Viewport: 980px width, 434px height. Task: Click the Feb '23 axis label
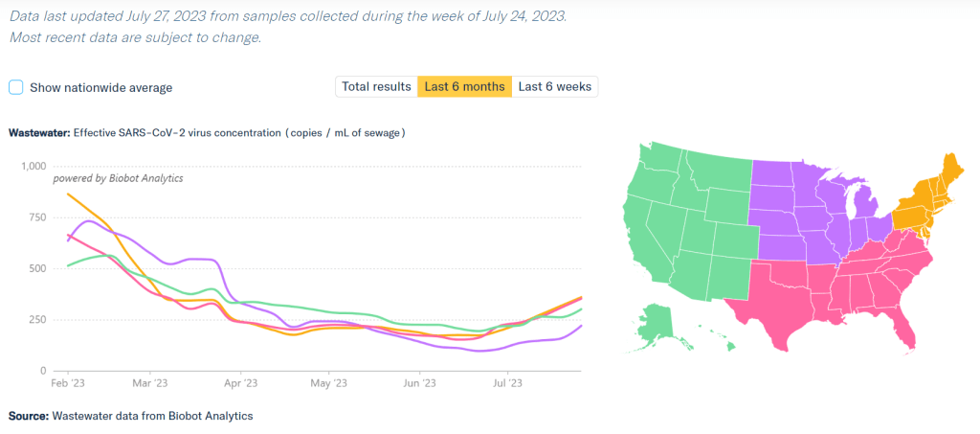pyautogui.click(x=68, y=383)
